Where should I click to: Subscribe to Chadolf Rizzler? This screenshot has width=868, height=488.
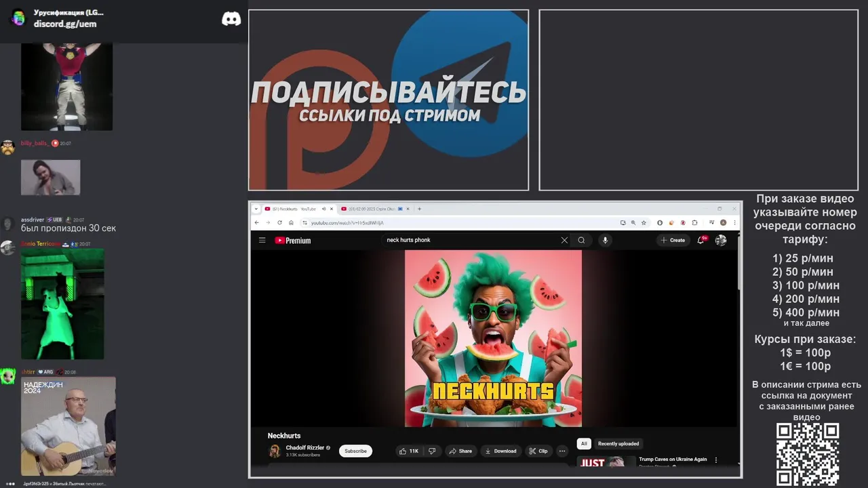(355, 451)
